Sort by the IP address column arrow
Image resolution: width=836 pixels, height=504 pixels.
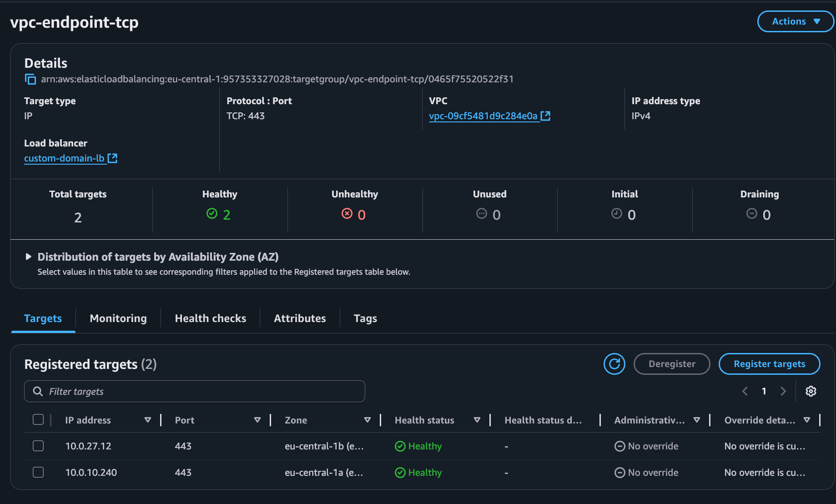tap(147, 420)
